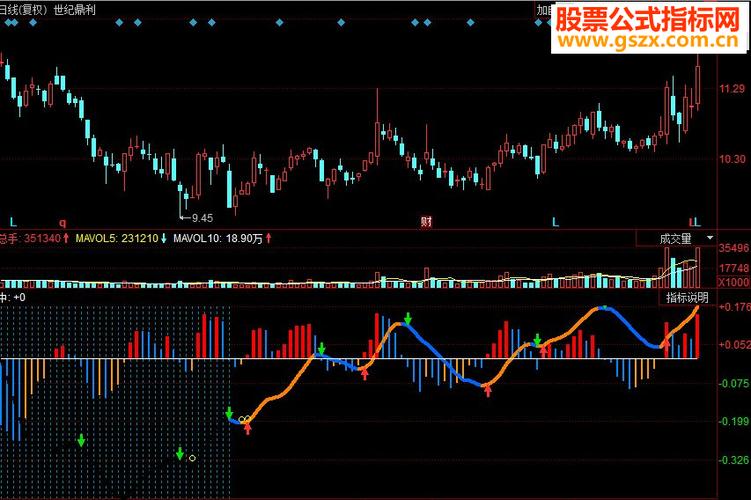
Task: Click the +0.052 indicator axis value
Action: click(735, 344)
